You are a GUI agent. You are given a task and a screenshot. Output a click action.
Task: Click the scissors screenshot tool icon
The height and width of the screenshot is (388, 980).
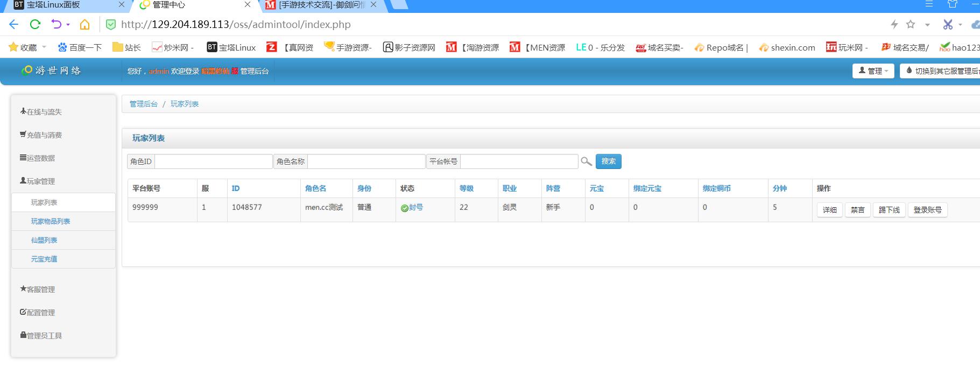(948, 24)
